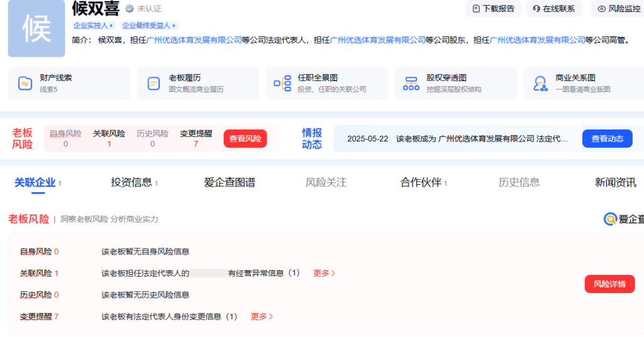Open 广州优选体育发展有限公司 link before 等公司股东
The height and width of the screenshot is (337, 644).
pos(378,40)
